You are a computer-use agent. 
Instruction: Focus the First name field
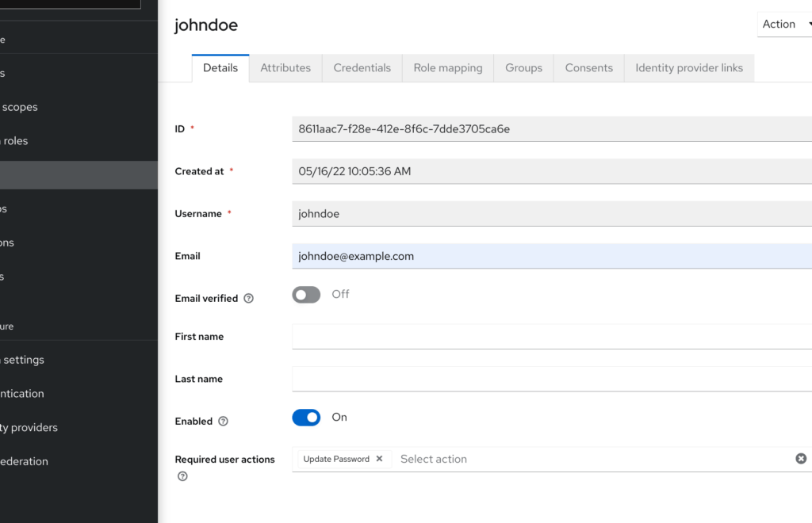pyautogui.click(x=551, y=337)
